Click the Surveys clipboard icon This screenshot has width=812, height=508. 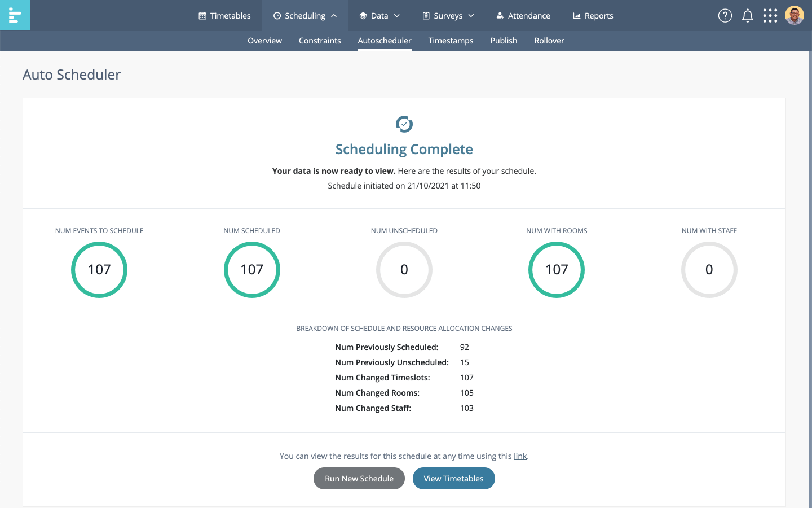click(x=425, y=15)
